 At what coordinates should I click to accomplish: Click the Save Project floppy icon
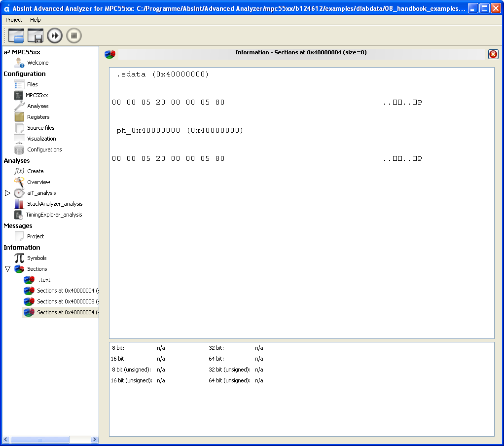36,36
